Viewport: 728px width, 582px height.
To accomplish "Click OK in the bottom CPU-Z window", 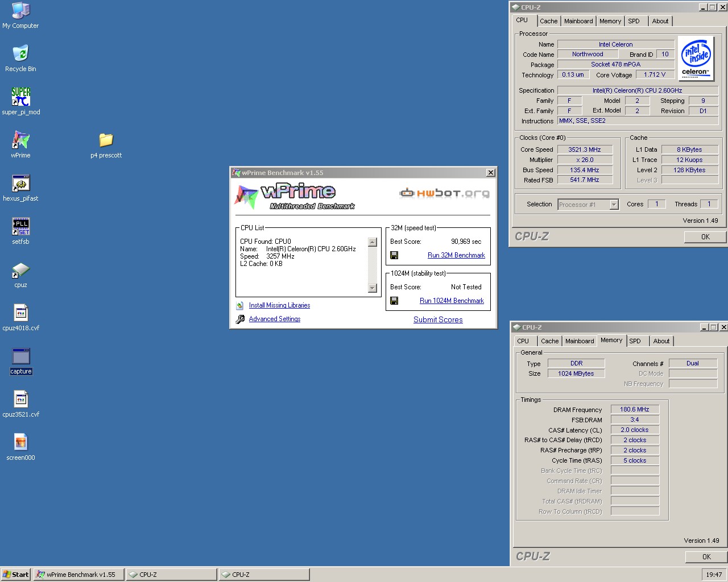I will [706, 557].
